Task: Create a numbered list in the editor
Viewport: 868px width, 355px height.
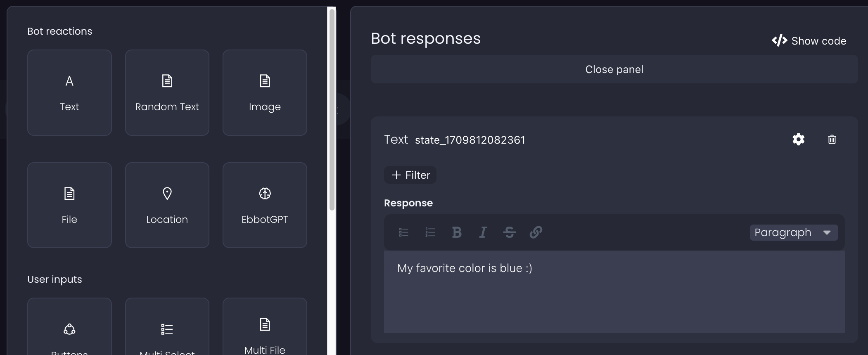Action: (430, 232)
